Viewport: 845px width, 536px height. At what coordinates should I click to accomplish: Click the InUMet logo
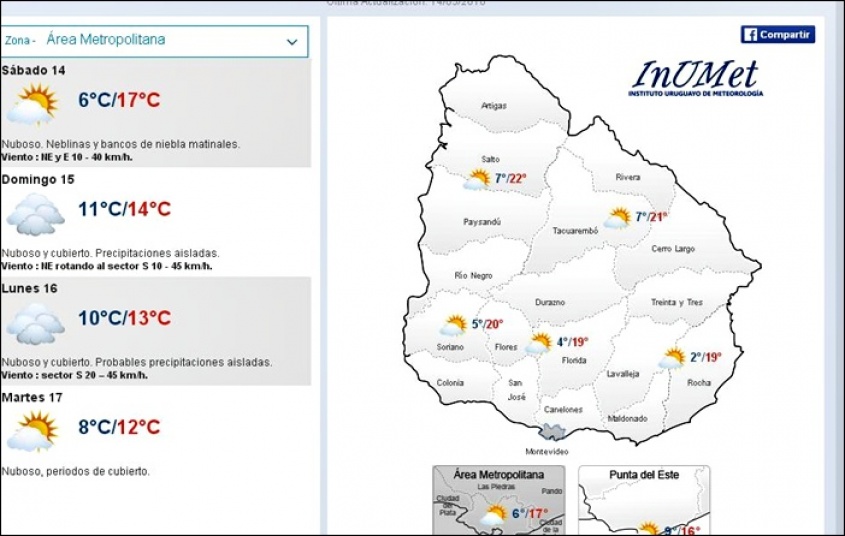(695, 78)
